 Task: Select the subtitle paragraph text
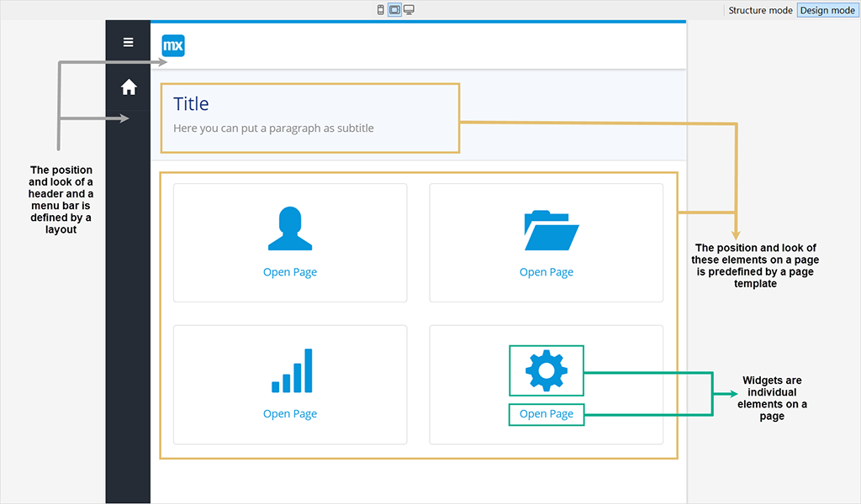coord(273,129)
